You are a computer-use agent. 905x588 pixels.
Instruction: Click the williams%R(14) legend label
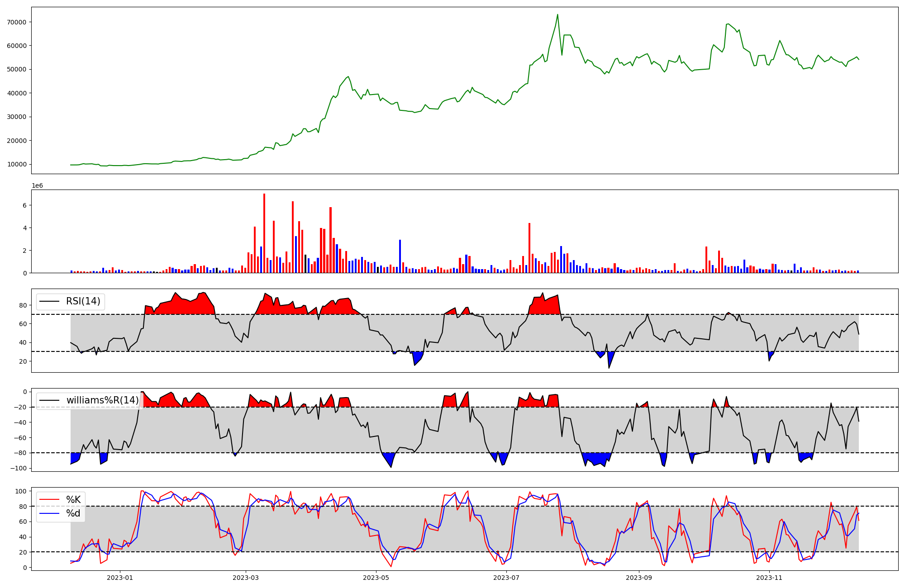point(102,400)
